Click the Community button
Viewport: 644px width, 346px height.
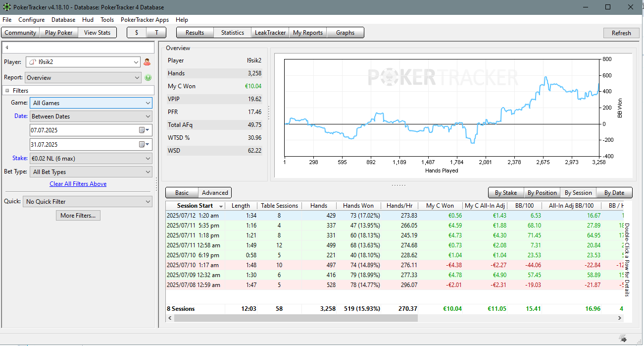pyautogui.click(x=20, y=33)
